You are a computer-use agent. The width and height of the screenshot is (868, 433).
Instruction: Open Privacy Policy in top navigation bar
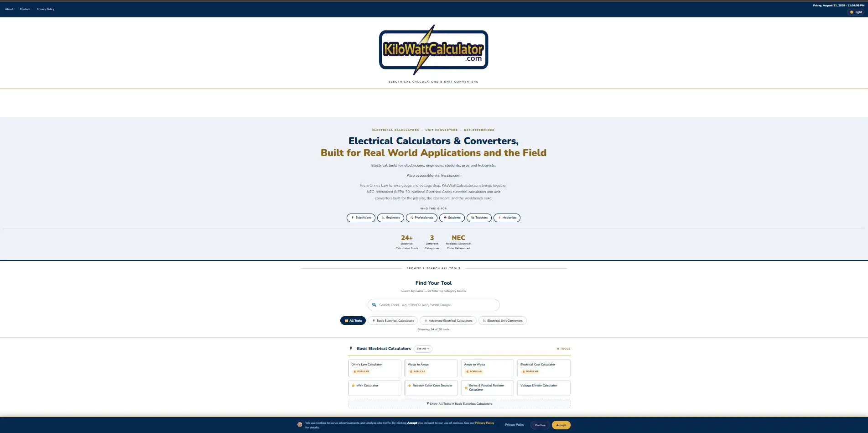46,9
